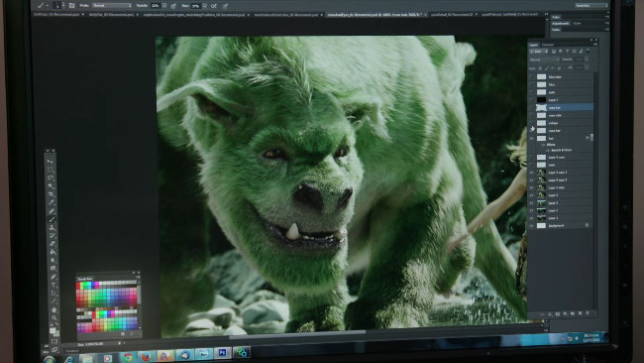Open the Brush panel from options bar
This screenshot has width=644, height=363.
(72, 6)
